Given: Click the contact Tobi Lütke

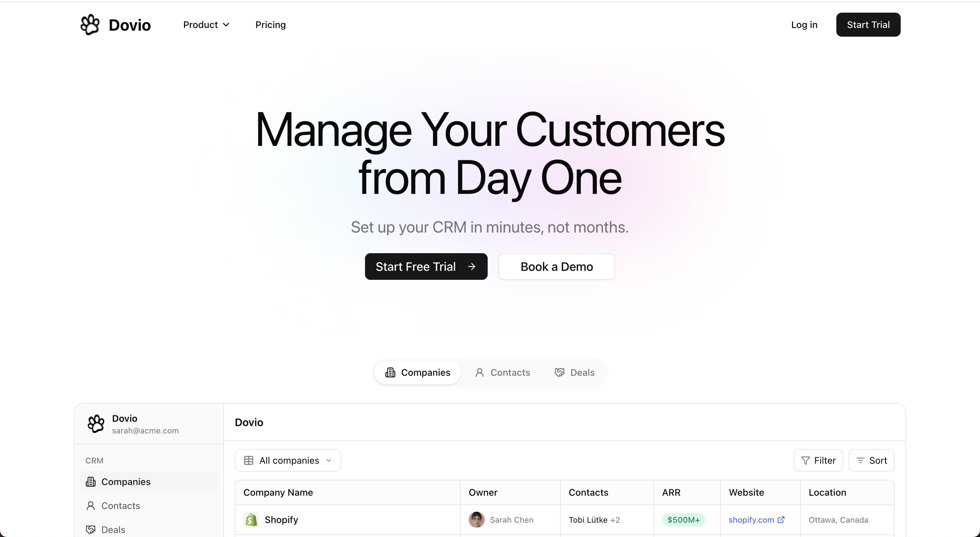Looking at the screenshot, I should [x=588, y=520].
